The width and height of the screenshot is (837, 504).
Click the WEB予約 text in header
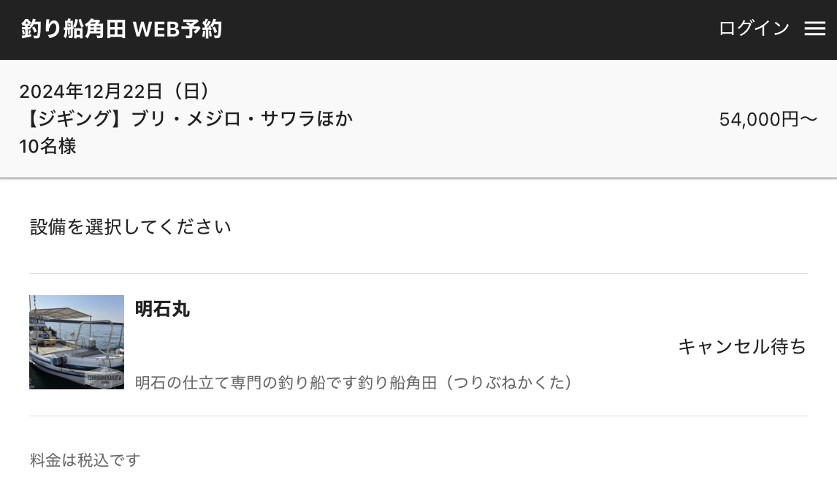point(177,28)
